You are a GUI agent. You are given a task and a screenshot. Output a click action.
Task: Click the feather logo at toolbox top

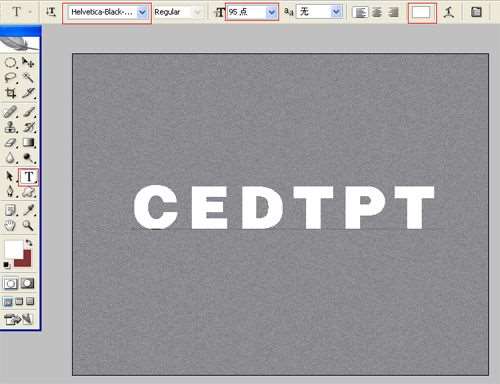[20, 44]
